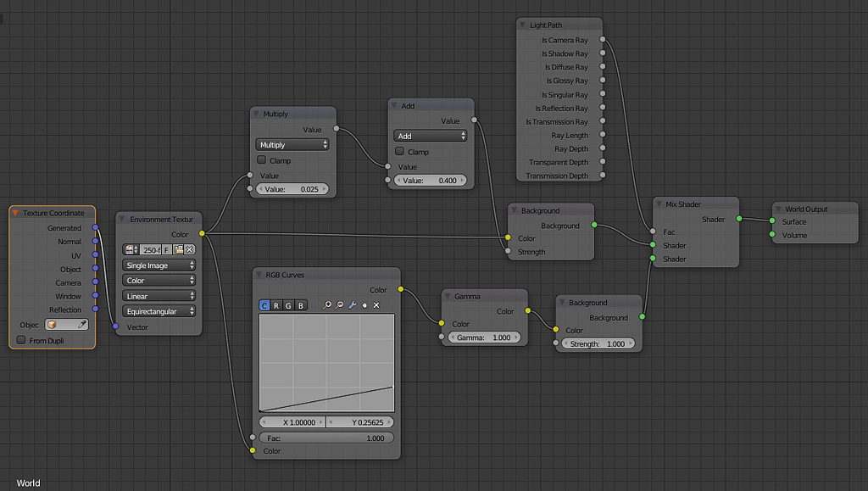Toggle the From Dupli checkbox
868x491 pixels.
[21, 340]
